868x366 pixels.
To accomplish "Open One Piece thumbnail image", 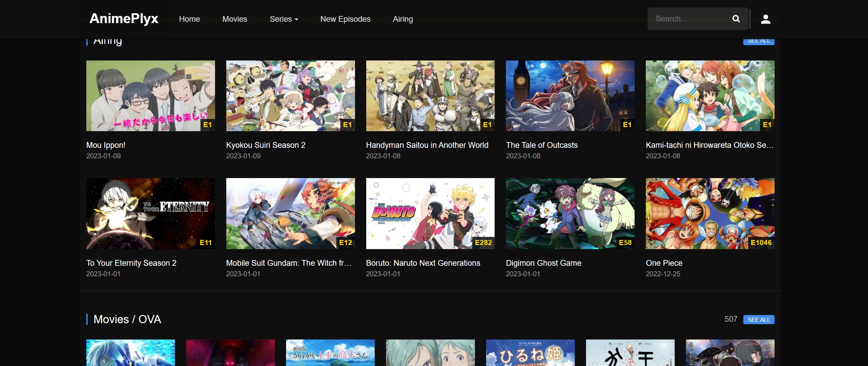I will pos(710,213).
